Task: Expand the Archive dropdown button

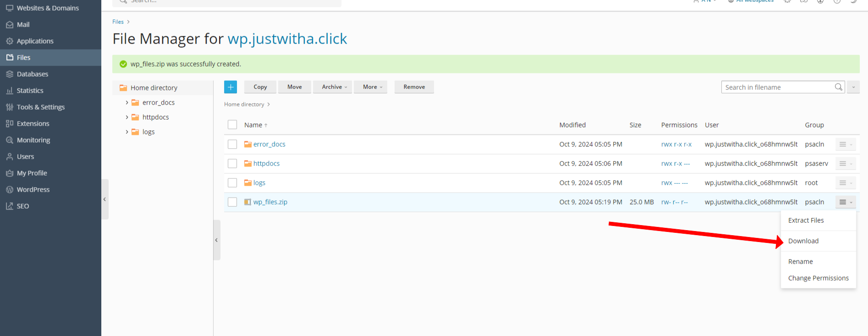Action: tap(334, 87)
